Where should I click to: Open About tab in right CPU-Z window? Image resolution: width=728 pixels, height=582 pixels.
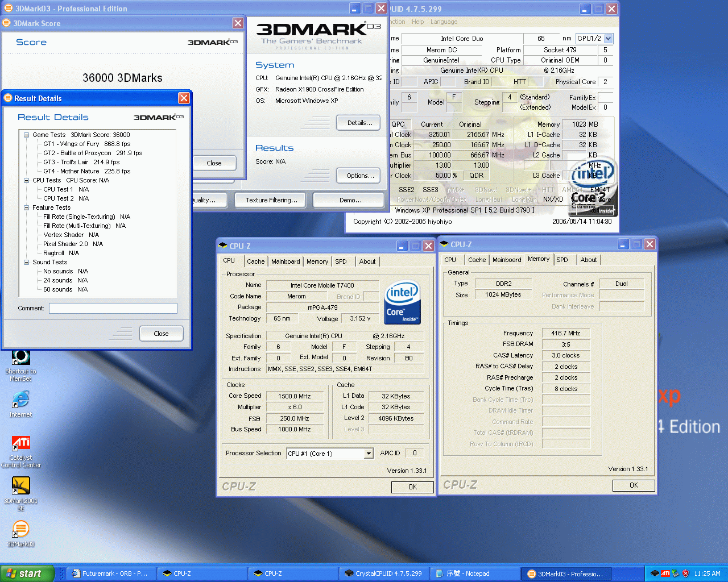click(x=589, y=260)
